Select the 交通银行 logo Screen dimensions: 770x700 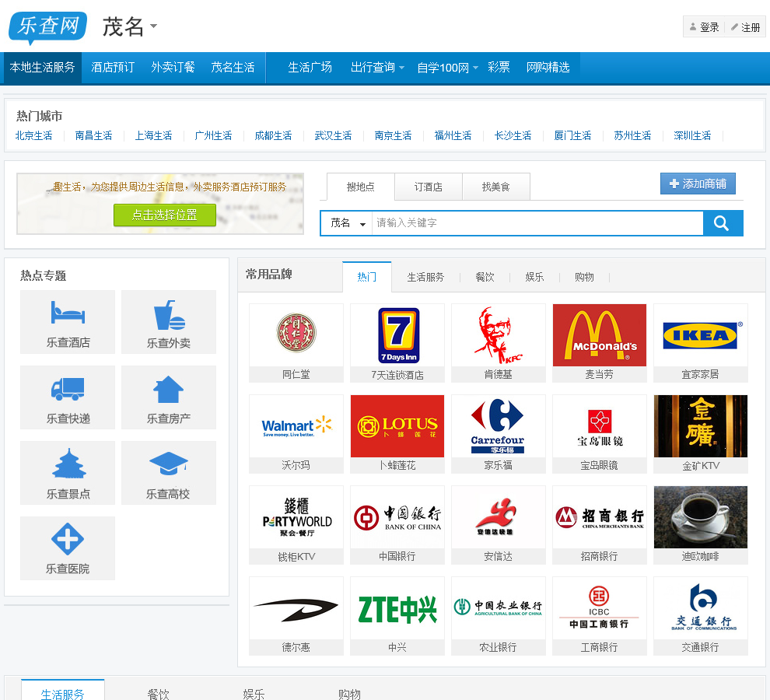[701, 608]
